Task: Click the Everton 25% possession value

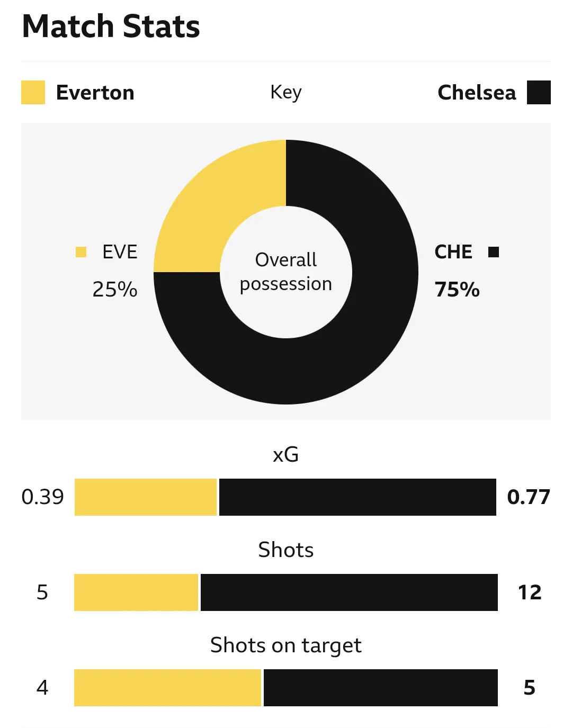Action: 115,290
